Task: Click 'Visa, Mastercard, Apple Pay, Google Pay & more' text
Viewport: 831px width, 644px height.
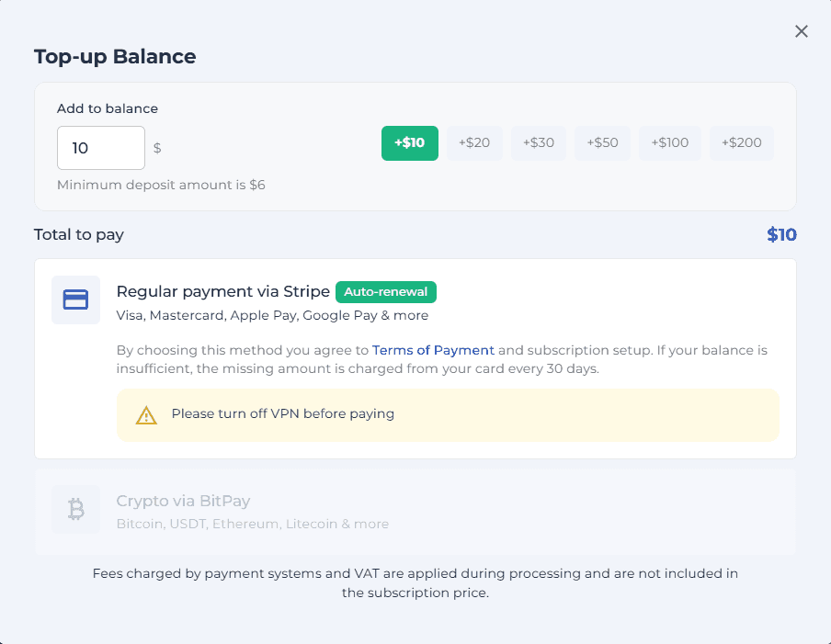Action: [272, 315]
